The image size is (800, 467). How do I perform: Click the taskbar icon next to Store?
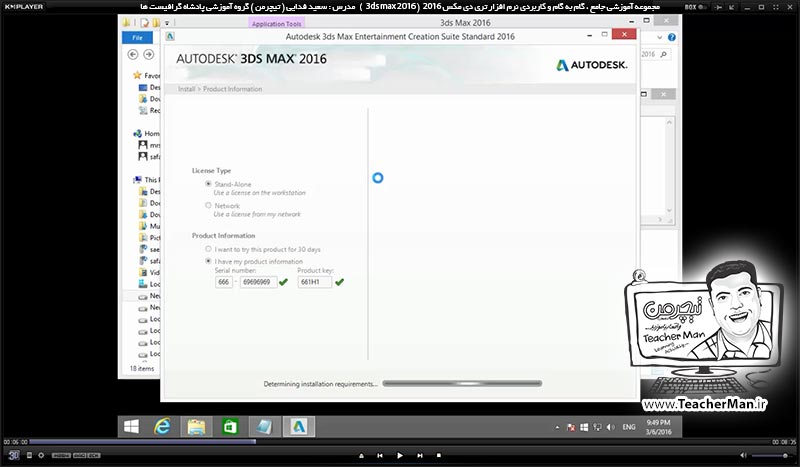click(x=264, y=427)
